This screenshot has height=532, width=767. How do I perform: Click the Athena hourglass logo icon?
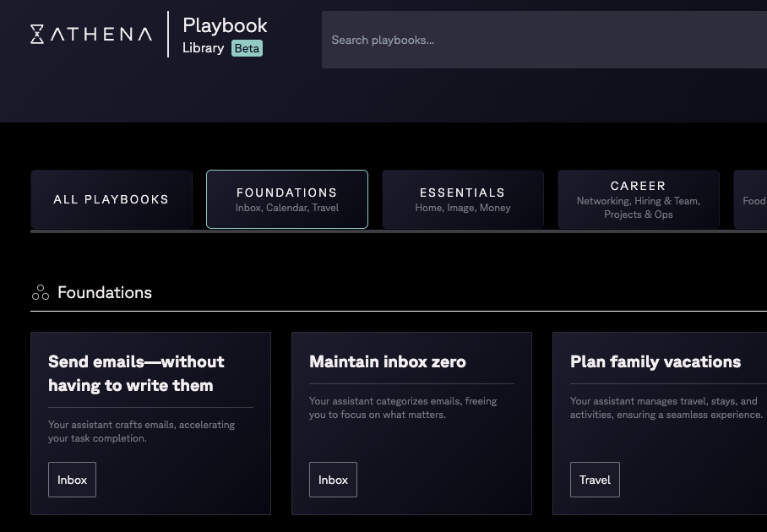pyautogui.click(x=37, y=34)
